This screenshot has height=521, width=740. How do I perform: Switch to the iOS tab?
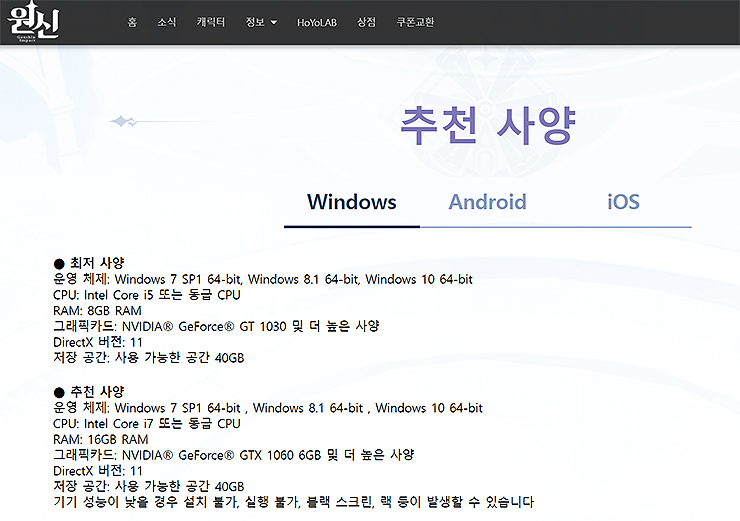tap(623, 202)
